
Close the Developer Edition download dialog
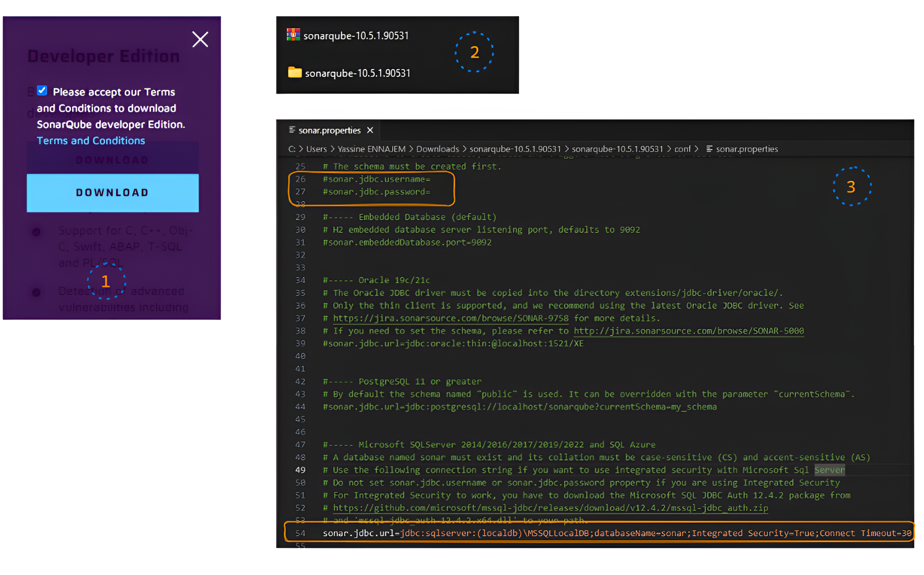tap(201, 40)
